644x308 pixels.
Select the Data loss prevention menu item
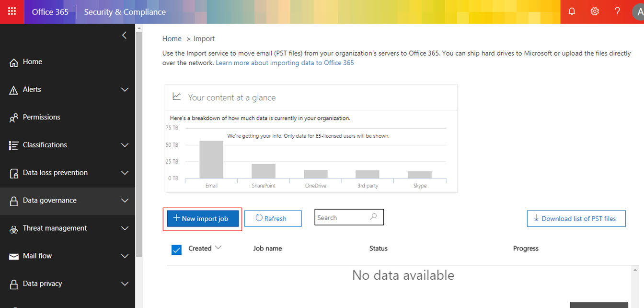68,173
